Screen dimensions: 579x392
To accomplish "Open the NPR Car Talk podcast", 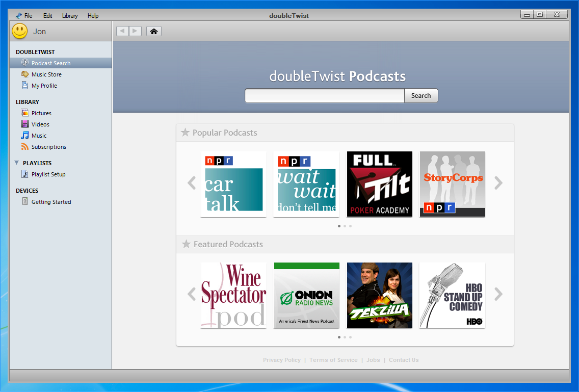I will 233,184.
